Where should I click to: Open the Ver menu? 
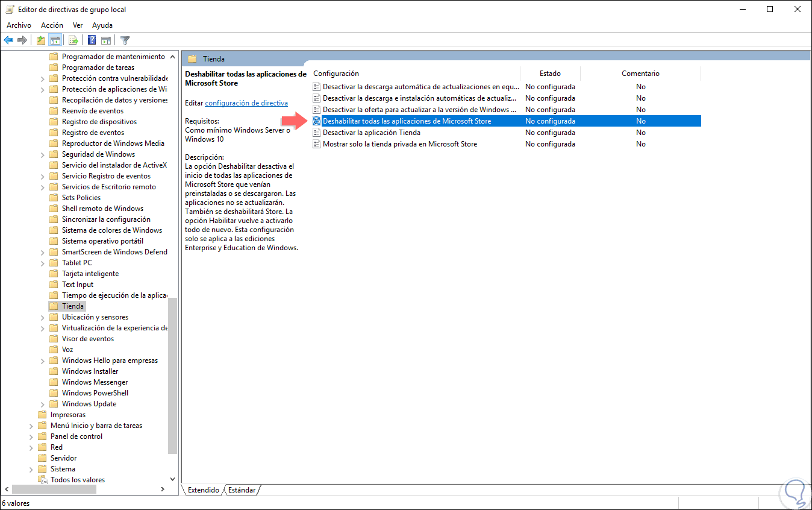[x=78, y=25]
